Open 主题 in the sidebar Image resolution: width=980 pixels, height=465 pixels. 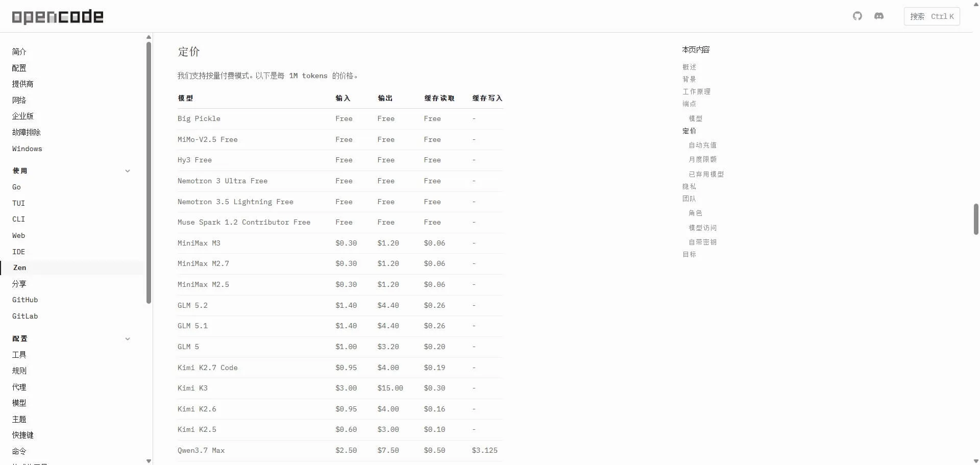(x=19, y=419)
